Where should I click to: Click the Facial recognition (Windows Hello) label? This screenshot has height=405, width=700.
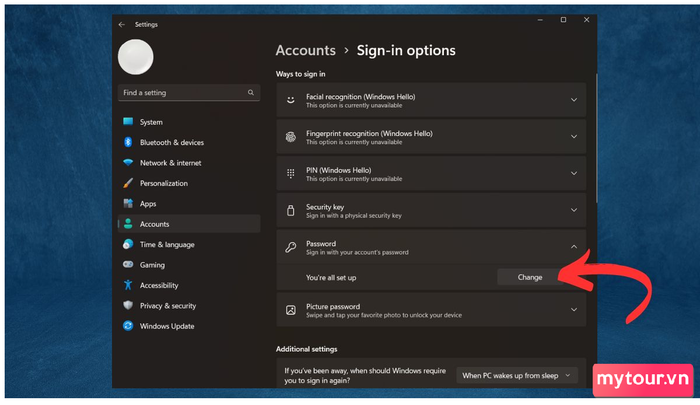coord(360,96)
